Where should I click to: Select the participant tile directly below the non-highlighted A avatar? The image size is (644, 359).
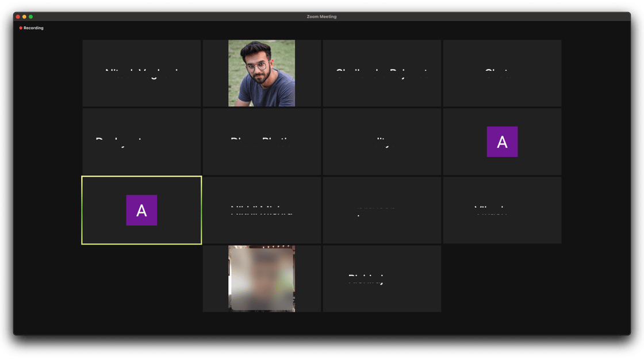(x=502, y=210)
